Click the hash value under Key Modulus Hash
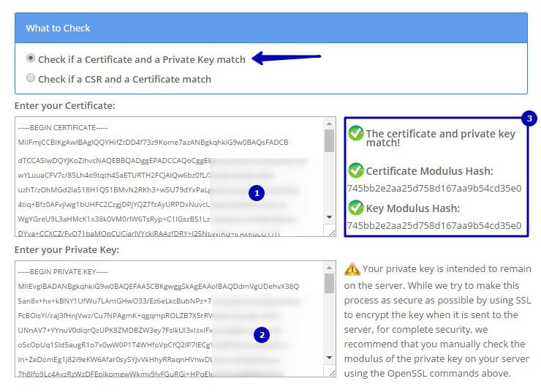 click(434, 226)
